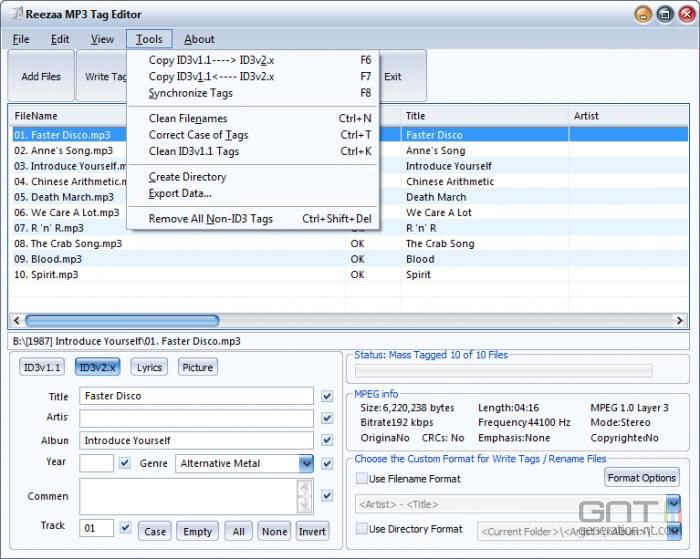Select file 09. Blood.mp3
The height and width of the screenshot is (559, 700).
48,259
